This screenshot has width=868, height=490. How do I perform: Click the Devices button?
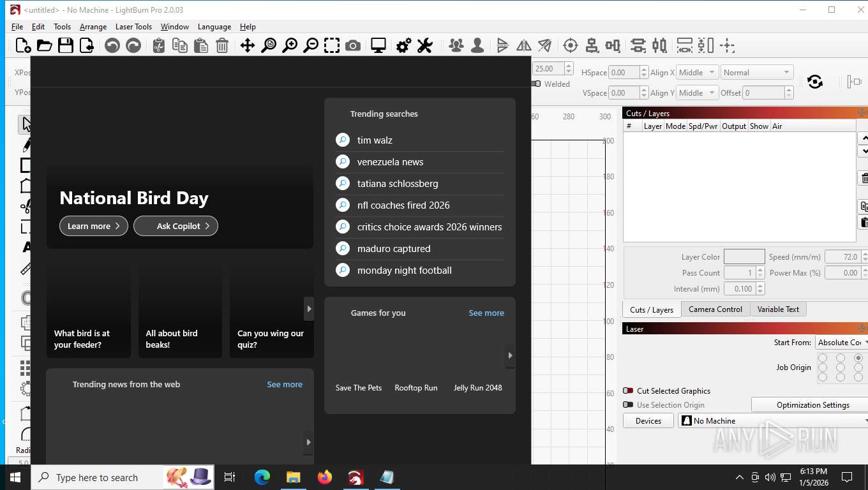click(x=648, y=420)
